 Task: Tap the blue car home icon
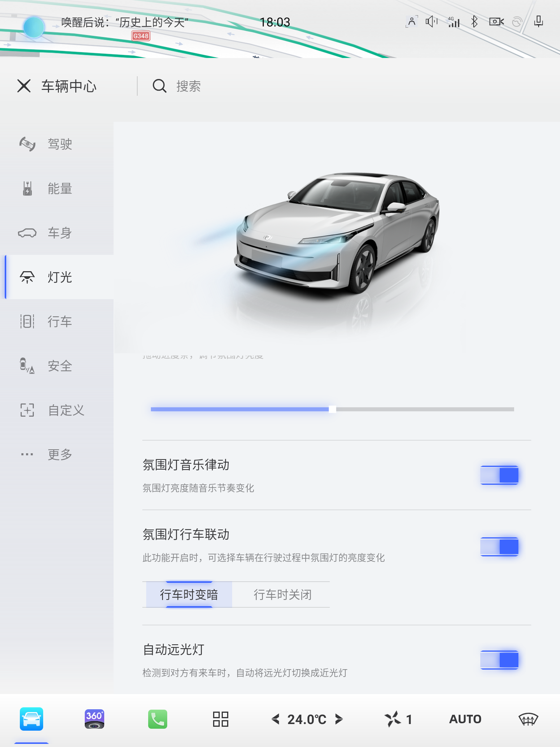[31, 719]
